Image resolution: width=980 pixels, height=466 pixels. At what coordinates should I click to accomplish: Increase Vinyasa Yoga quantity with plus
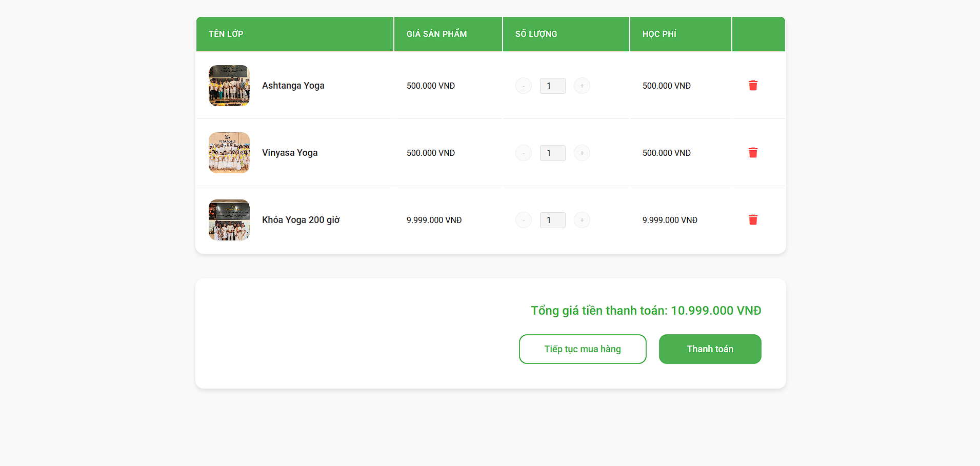582,153
